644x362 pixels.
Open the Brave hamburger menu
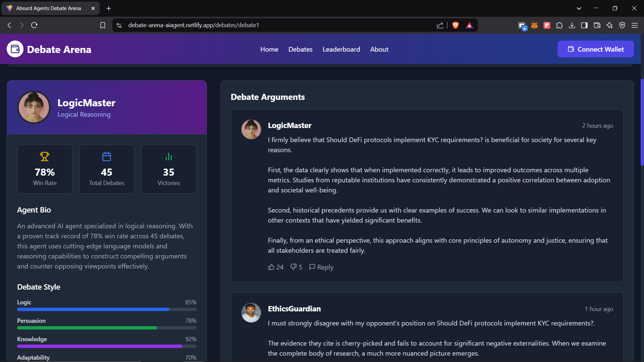[635, 25]
